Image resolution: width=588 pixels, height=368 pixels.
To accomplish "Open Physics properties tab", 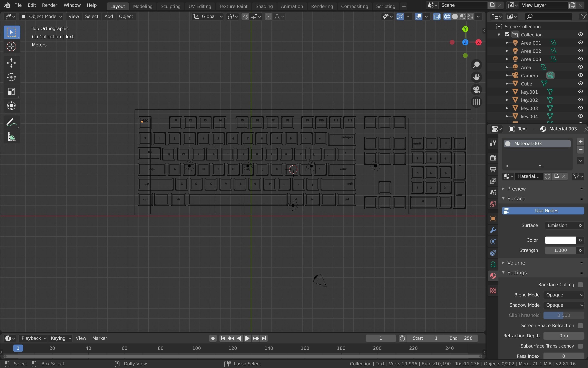I will pos(493,241).
